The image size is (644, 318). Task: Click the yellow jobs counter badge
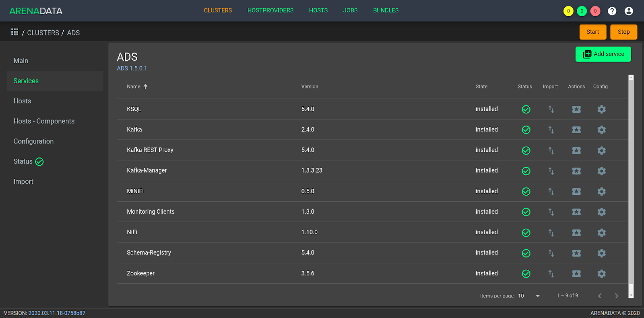coord(568,11)
